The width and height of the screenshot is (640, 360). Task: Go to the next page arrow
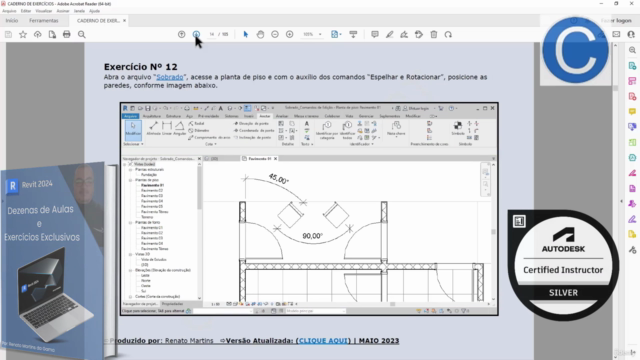(x=196, y=35)
